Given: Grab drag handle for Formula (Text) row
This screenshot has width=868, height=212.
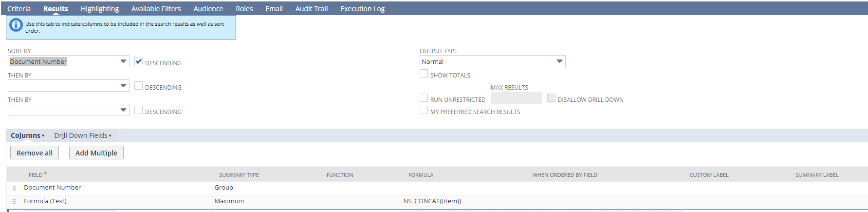Looking at the screenshot, I should (14, 201).
